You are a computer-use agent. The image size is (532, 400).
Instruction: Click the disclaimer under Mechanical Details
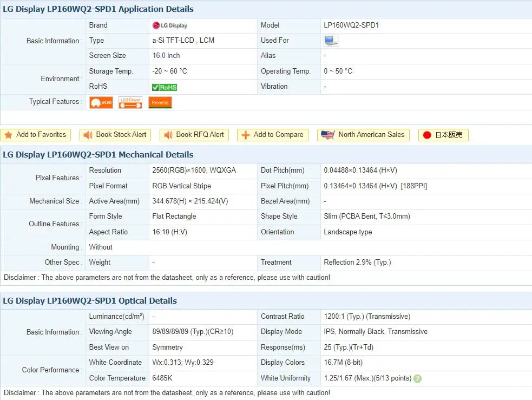pyautogui.click(x=167, y=278)
